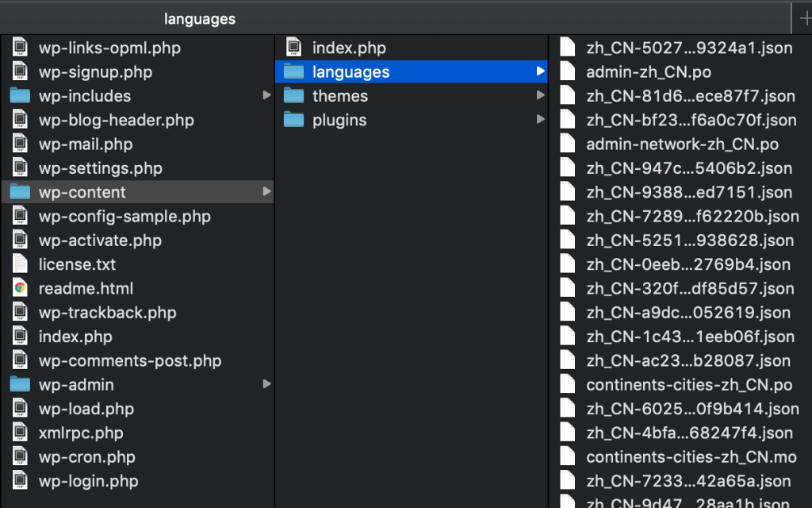
Task: Click the wp-trackback.php file icon
Action: click(x=20, y=312)
